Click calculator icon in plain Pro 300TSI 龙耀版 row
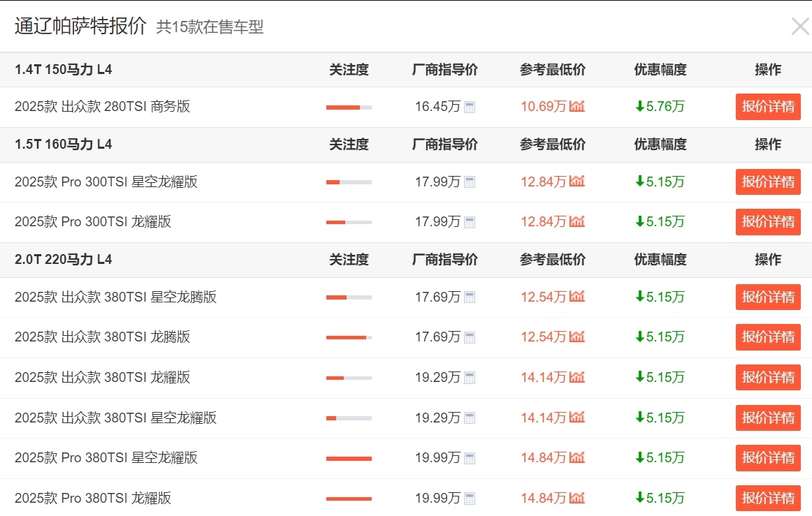The height and width of the screenshot is (516, 812). (470, 222)
